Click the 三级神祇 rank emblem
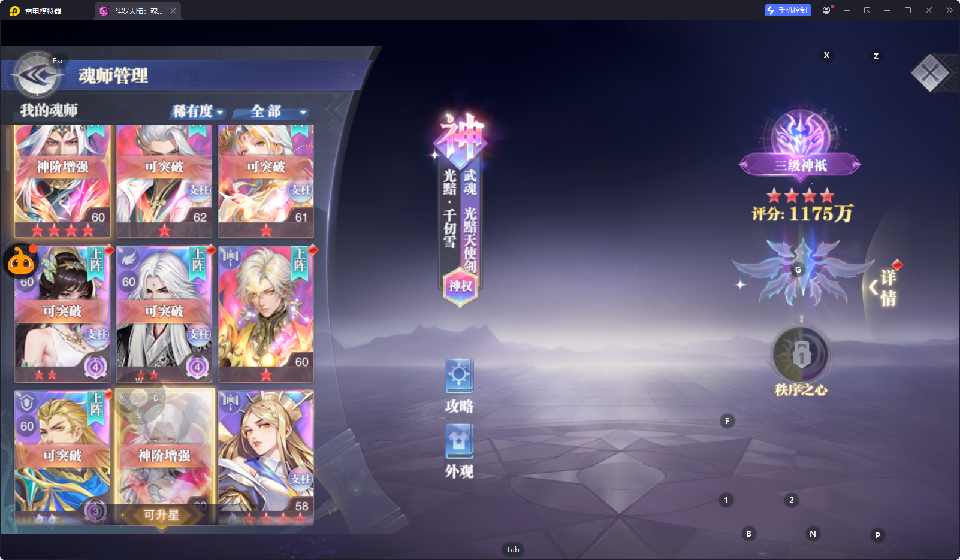The width and height of the screenshot is (960, 560). tap(800, 144)
